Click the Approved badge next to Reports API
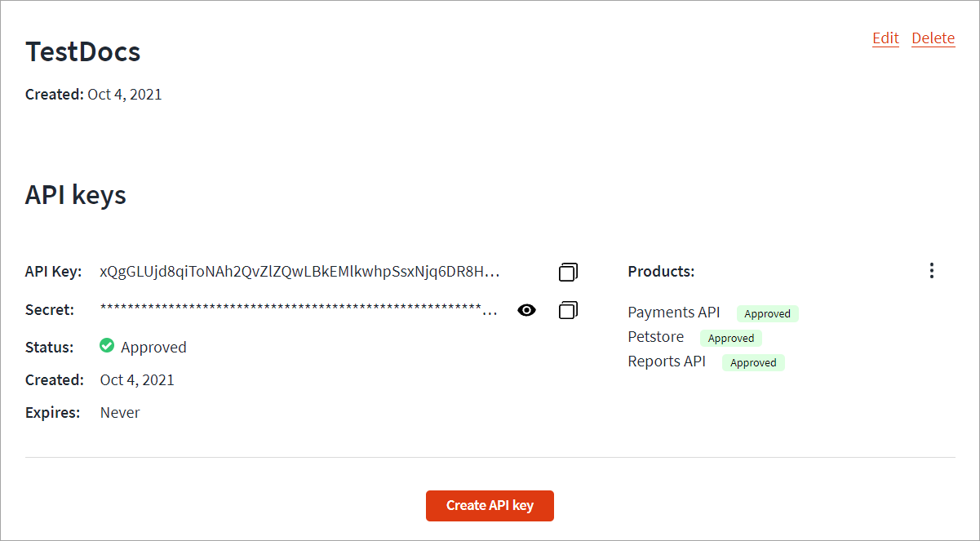 click(753, 362)
